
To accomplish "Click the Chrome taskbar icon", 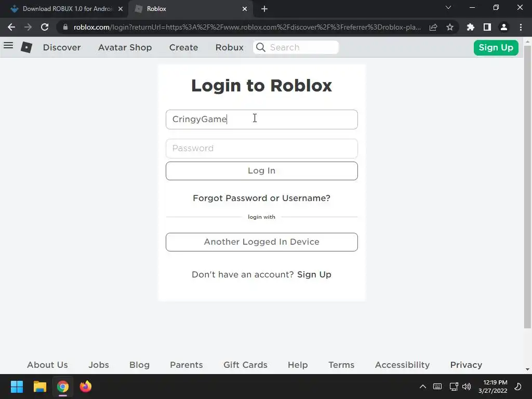I will 63,387.
